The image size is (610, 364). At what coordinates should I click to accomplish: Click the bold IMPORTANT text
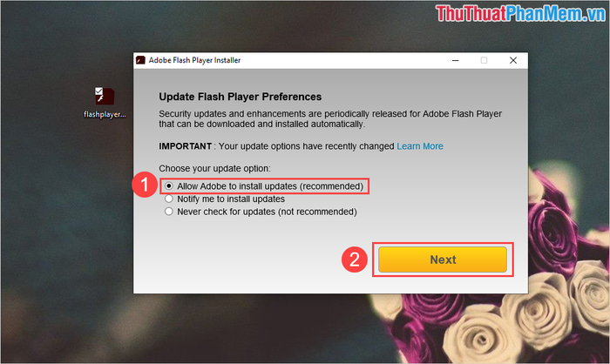tap(185, 146)
